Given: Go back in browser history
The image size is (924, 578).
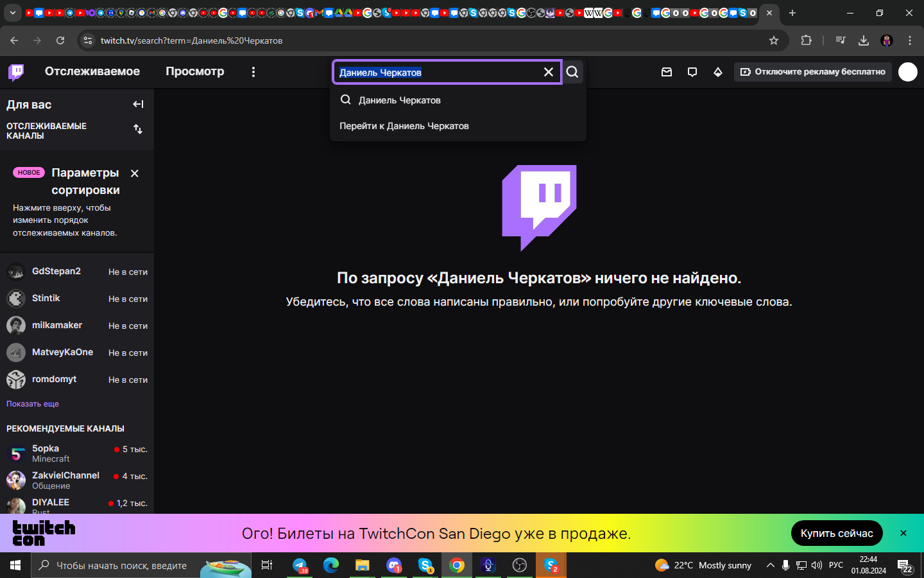Looking at the screenshot, I should (x=14, y=40).
